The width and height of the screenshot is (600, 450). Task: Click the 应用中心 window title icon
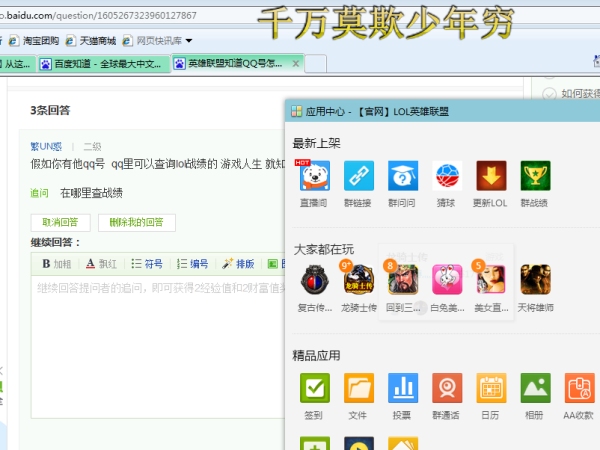297,111
